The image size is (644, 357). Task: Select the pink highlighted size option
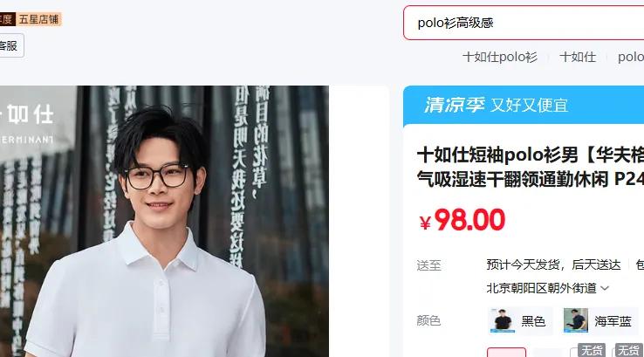506,352
